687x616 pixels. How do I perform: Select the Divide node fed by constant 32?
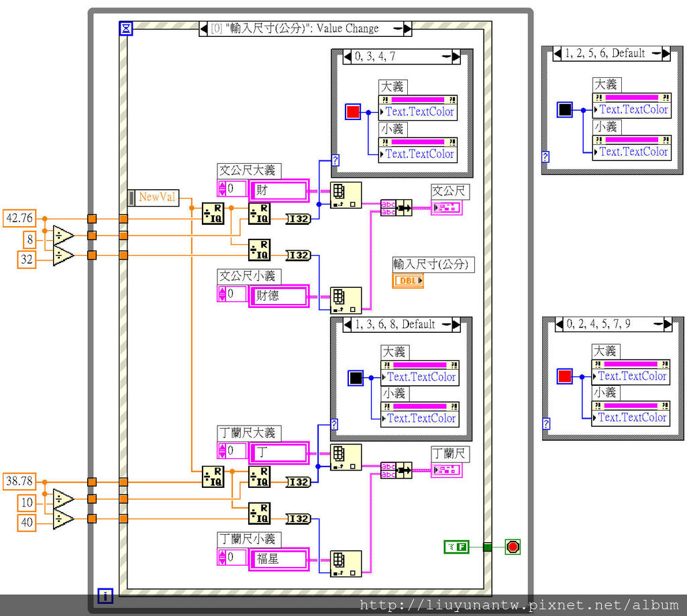pos(64,256)
